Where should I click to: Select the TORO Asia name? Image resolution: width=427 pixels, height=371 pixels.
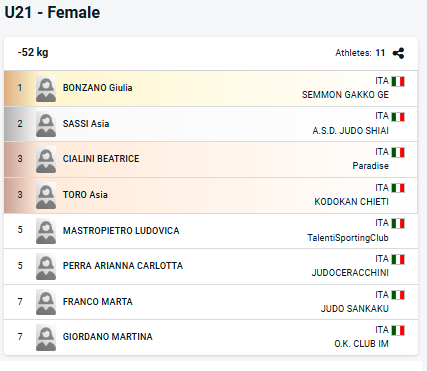[85, 195]
